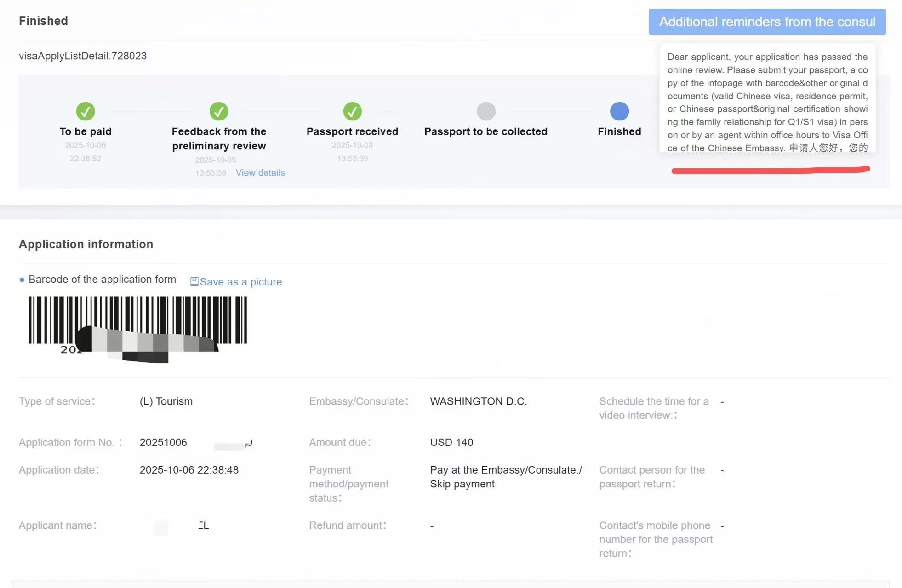The height and width of the screenshot is (588, 902).
Task: Click the 'To be paid' step label
Action: point(85,131)
